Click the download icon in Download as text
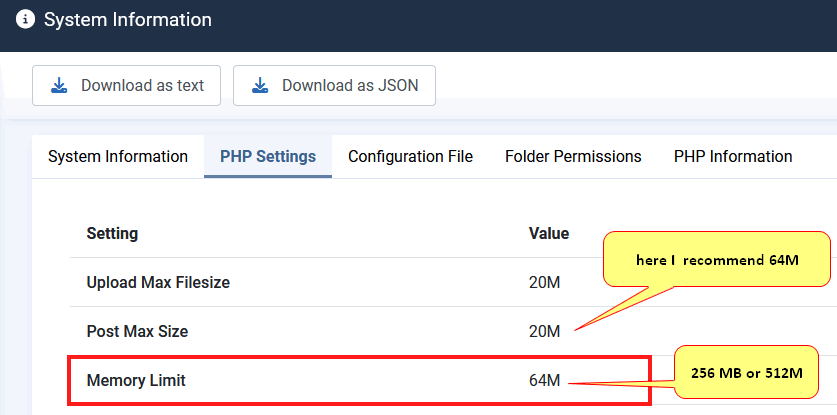Image resolution: width=837 pixels, height=415 pixels. [x=60, y=86]
